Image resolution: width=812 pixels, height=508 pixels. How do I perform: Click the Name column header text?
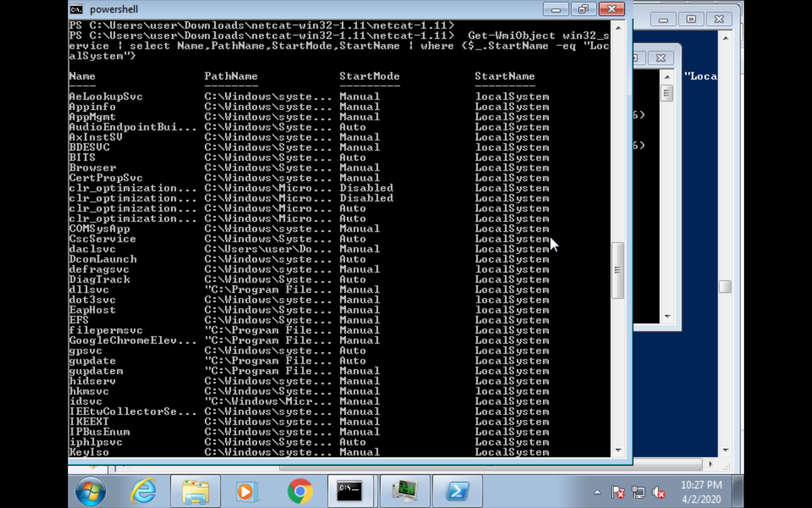point(82,76)
